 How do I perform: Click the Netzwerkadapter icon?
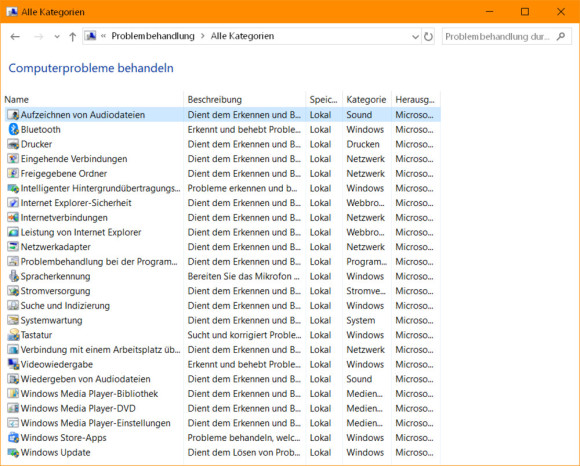13,247
